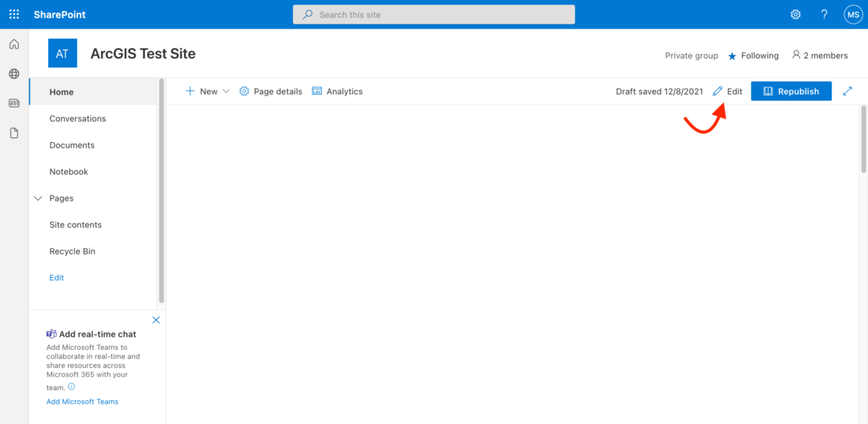The width and height of the screenshot is (868, 424).
Task: Open the settings gear in header
Action: (x=795, y=15)
